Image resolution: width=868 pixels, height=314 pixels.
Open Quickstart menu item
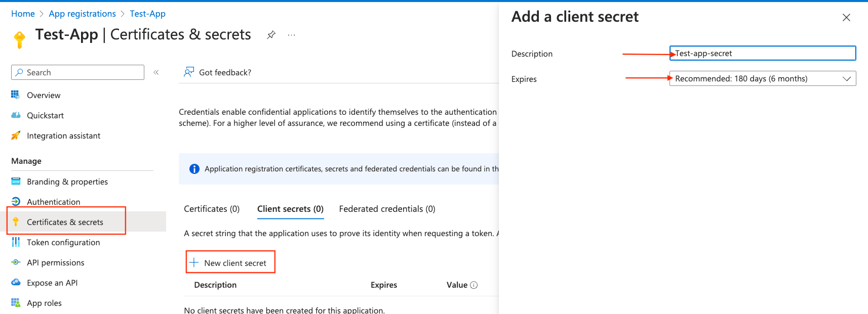point(45,115)
